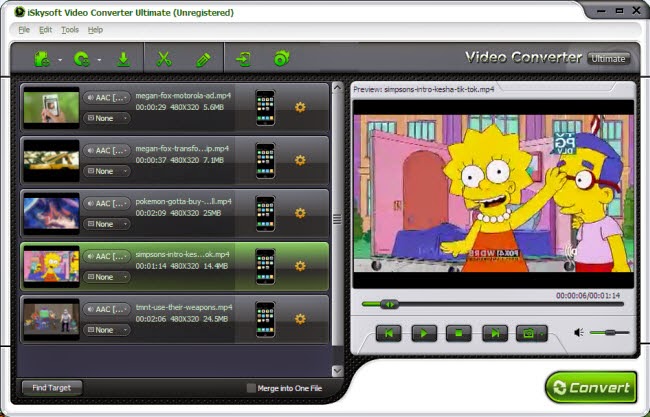Click the Add Files toolbar icon
Screen dimensions: 650x417
pos(41,59)
